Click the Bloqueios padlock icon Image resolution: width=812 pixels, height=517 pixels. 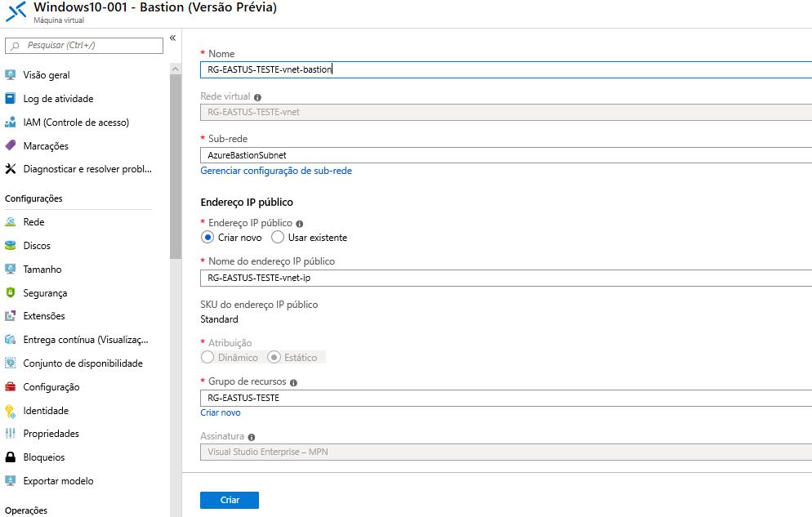coord(11,457)
